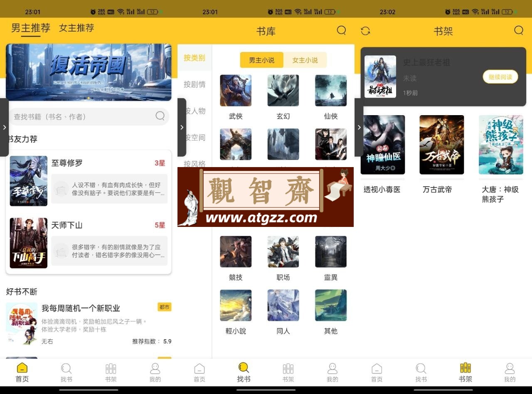This screenshot has height=394, width=532.
Task: Expand side drawer arrow on 书库 screen
Action: 182,127
